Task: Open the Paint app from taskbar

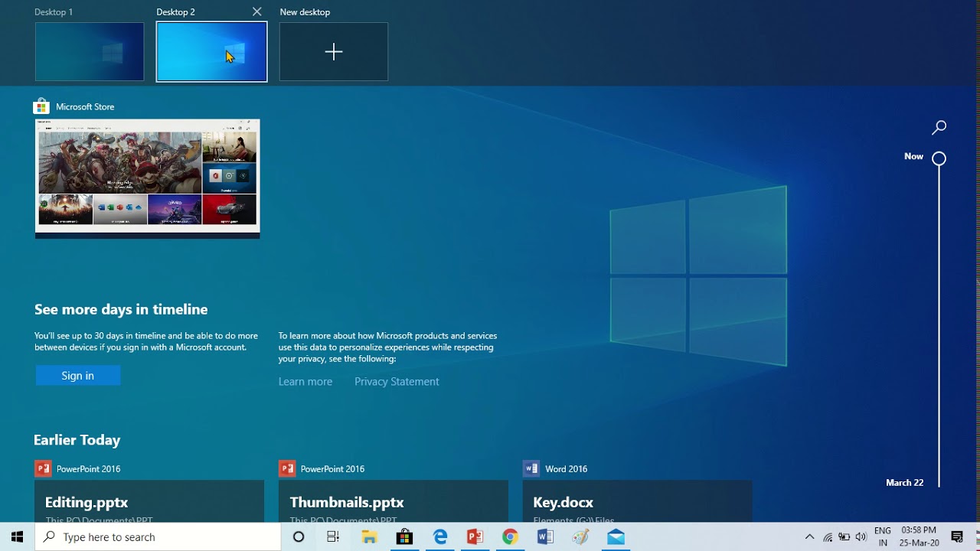Action: 580,537
